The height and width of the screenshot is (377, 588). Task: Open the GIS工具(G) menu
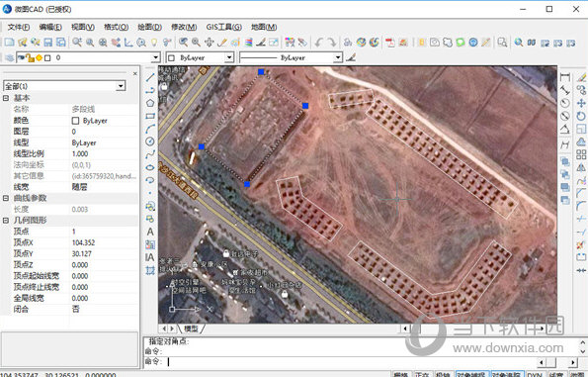[x=224, y=27]
